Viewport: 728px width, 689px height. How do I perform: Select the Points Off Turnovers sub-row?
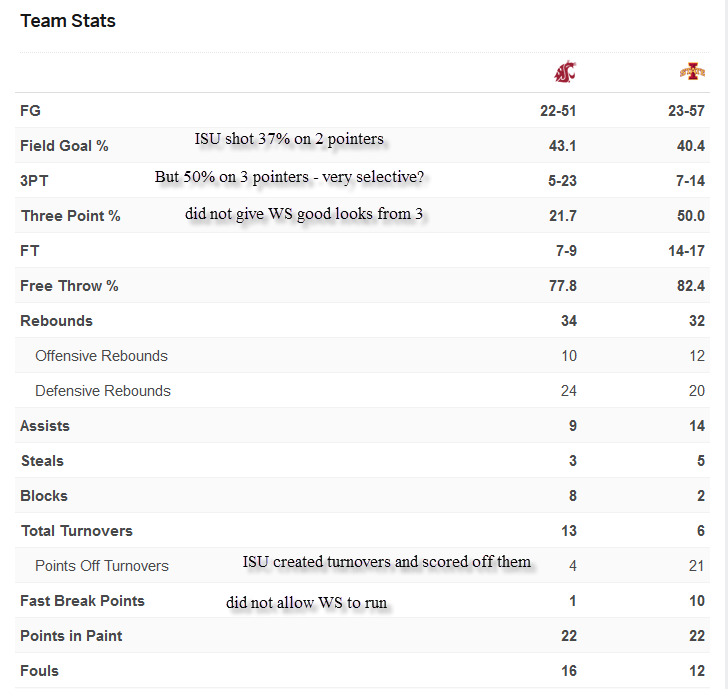coord(102,566)
